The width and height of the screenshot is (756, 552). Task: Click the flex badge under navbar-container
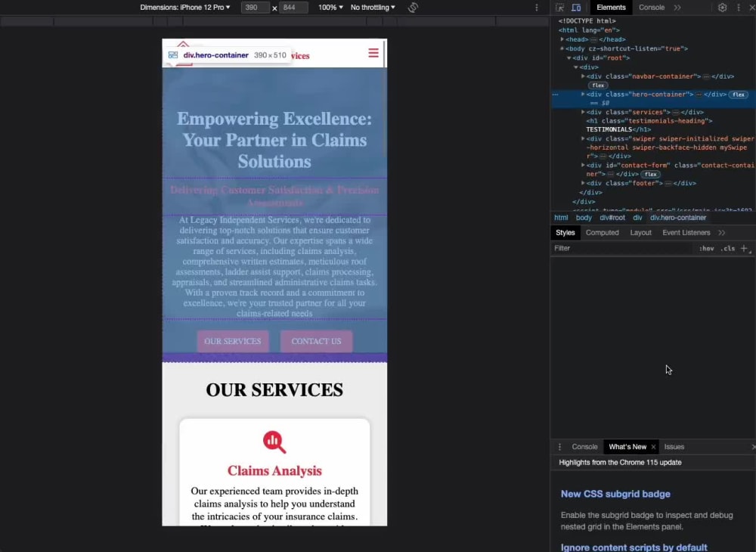coord(597,85)
